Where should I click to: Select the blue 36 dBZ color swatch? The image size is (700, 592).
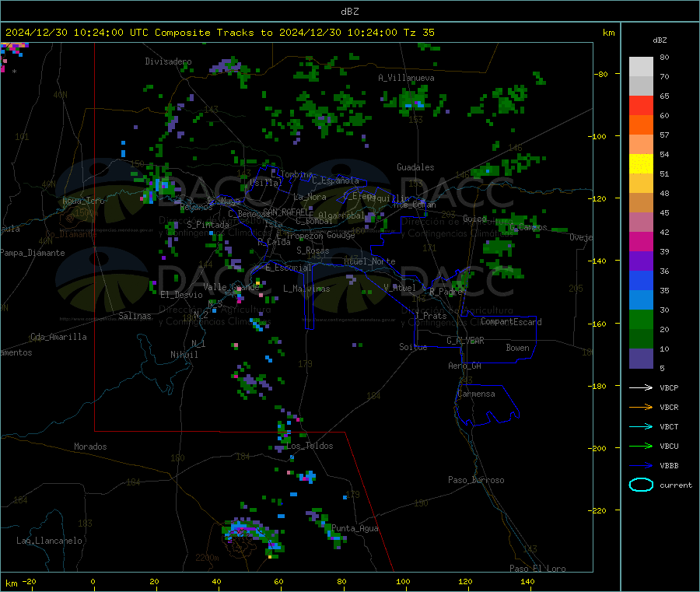(x=641, y=280)
